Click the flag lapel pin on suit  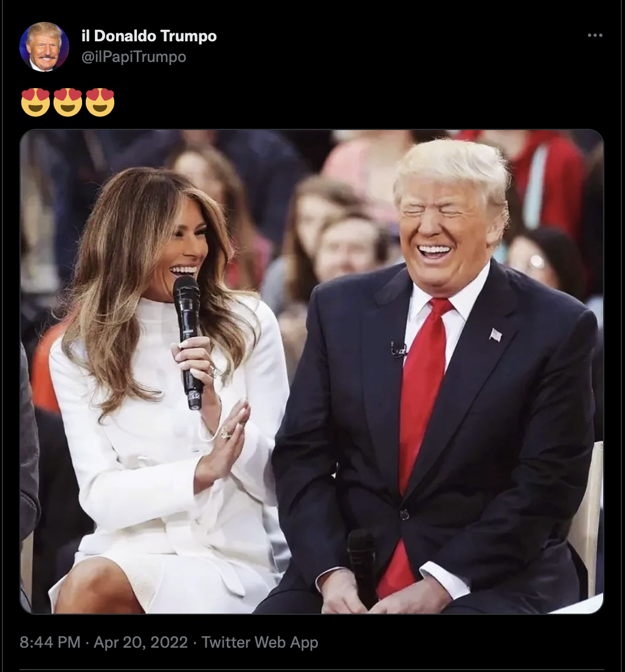[x=496, y=334]
